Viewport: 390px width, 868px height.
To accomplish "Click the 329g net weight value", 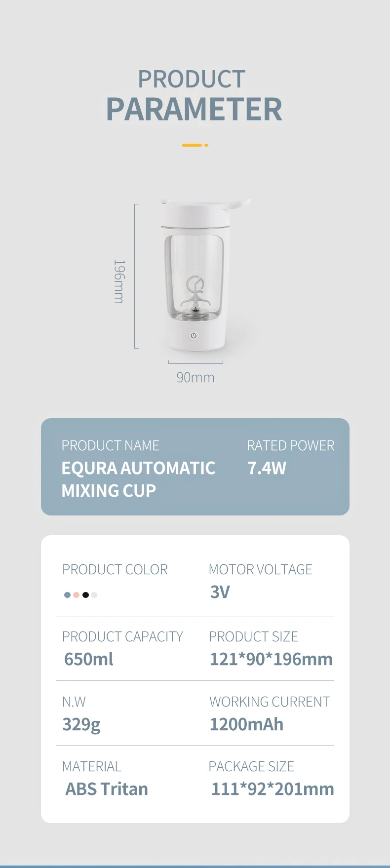I will (x=81, y=725).
